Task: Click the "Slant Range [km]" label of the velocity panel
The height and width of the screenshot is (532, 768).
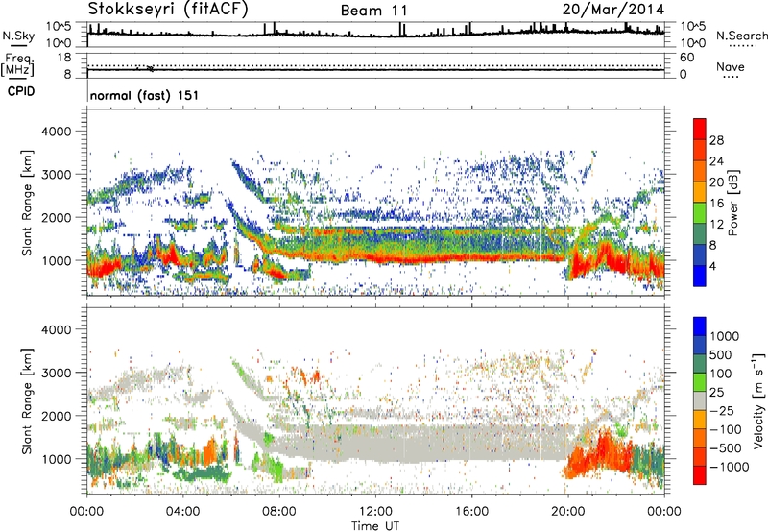Action: click(x=27, y=400)
